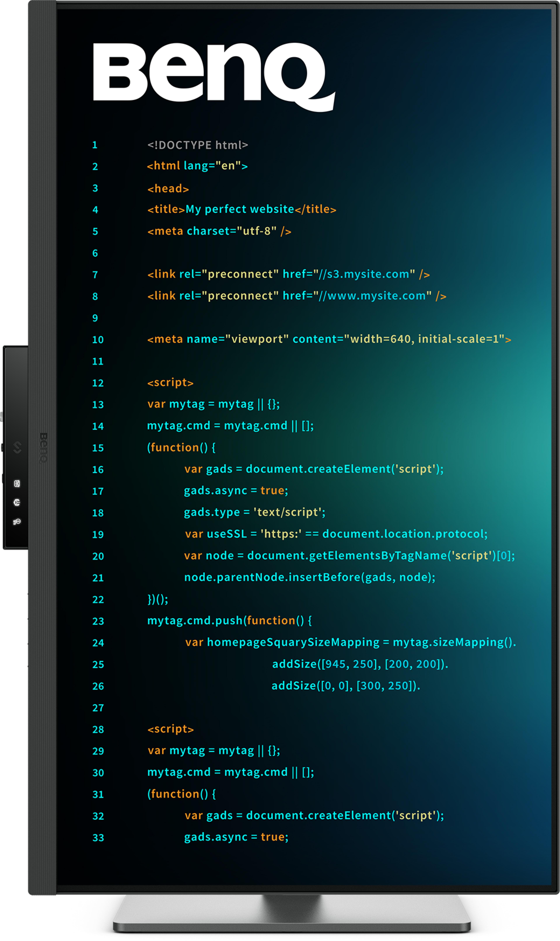The image size is (560, 941).
Task: Click the large white BenQ logo on screen
Action: [x=214, y=75]
